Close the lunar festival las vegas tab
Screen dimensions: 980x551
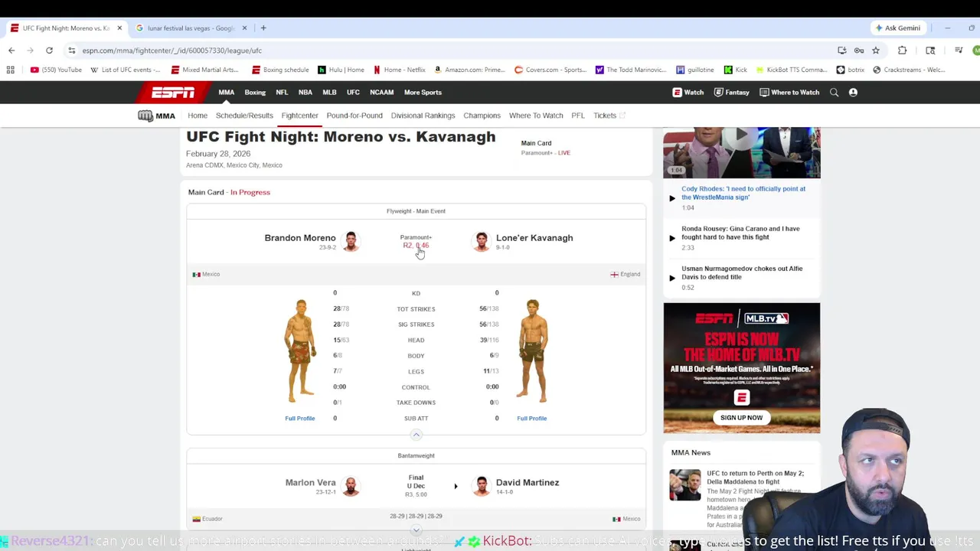point(244,28)
